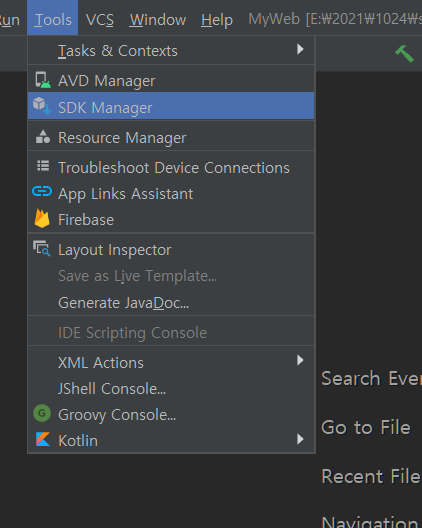Click the Kotlin logo icon
Image resolution: width=422 pixels, height=528 pixels.
(x=43, y=439)
